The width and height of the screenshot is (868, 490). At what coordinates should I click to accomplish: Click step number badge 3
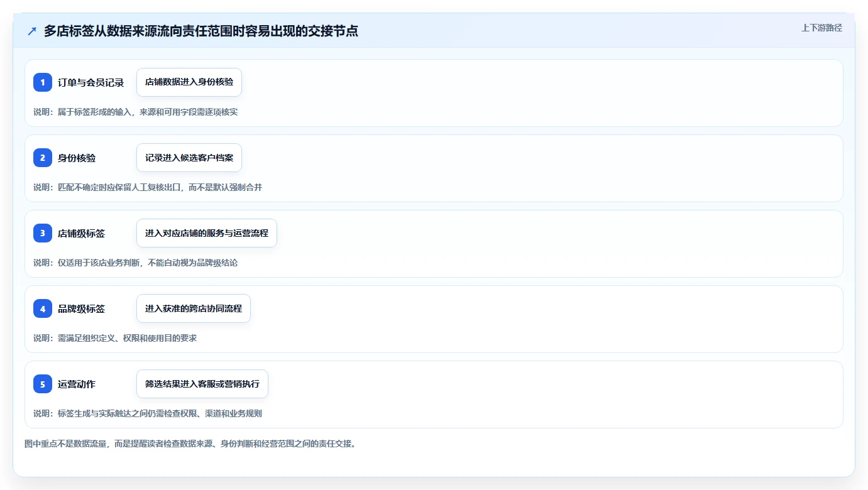[43, 233]
